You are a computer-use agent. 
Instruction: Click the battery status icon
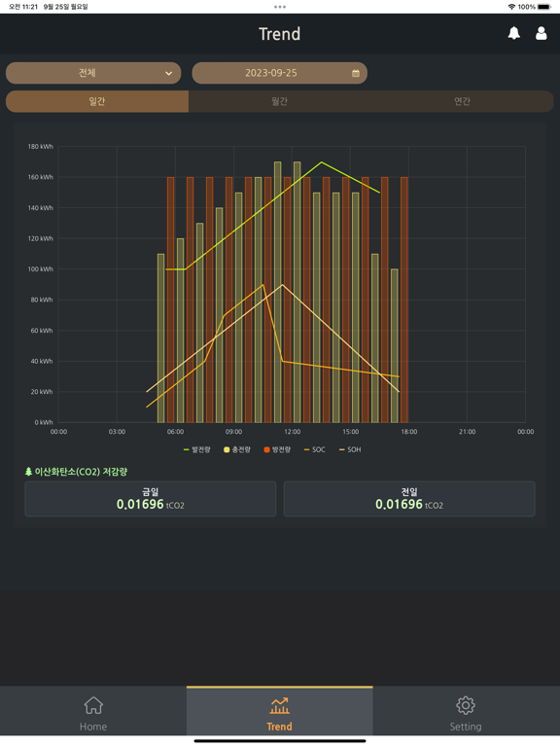click(x=544, y=7)
